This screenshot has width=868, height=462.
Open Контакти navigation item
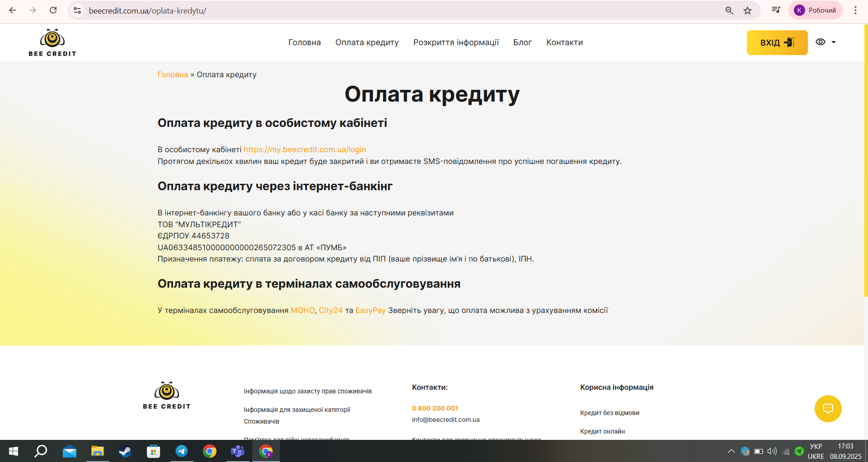pyautogui.click(x=565, y=42)
